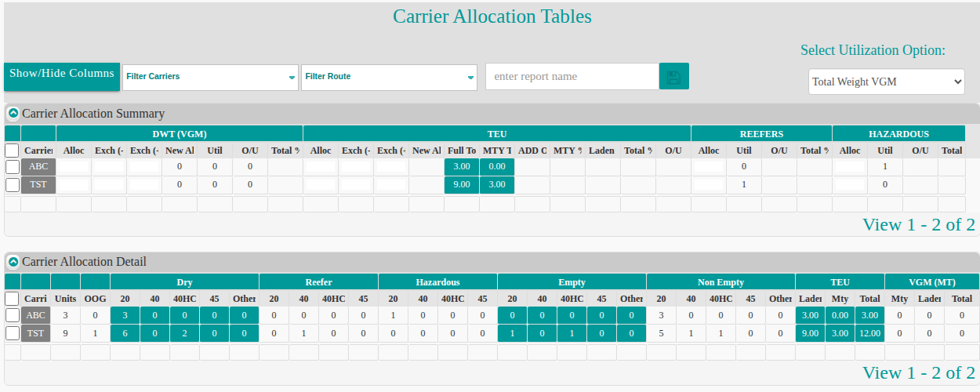This screenshot has width=980, height=392.
Task: Select Dry 20 cell showing 3 for ABC
Action: (x=125, y=316)
